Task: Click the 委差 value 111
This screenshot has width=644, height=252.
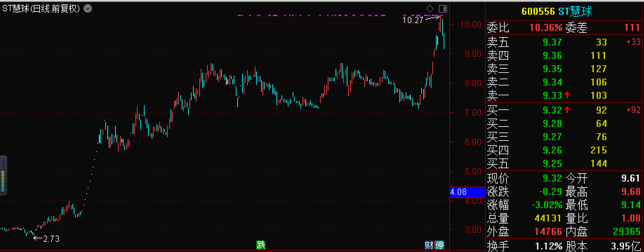Action: [632, 27]
